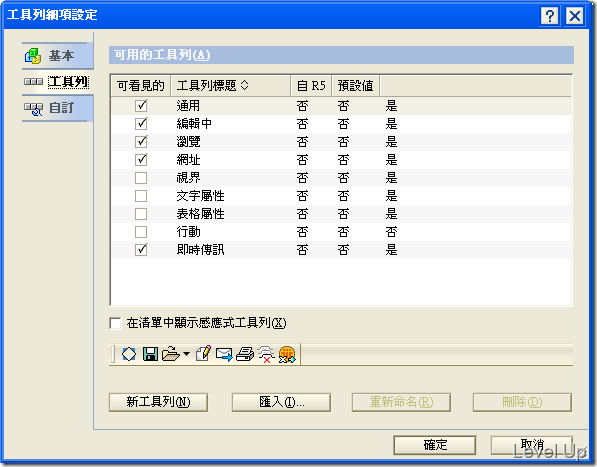Enable the 視界 toolbar checkbox
597x467 pixels.
(x=141, y=178)
